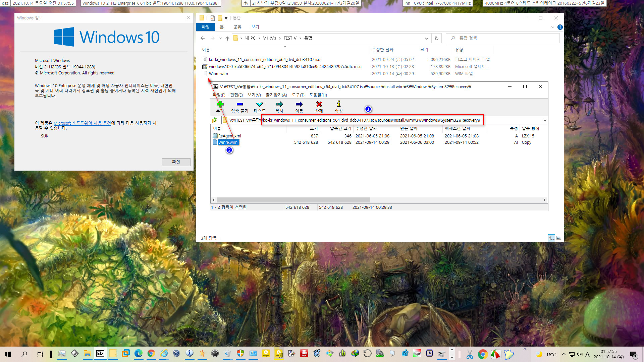Click the Extract (압축 풀기) toolbar icon

pyautogui.click(x=239, y=104)
